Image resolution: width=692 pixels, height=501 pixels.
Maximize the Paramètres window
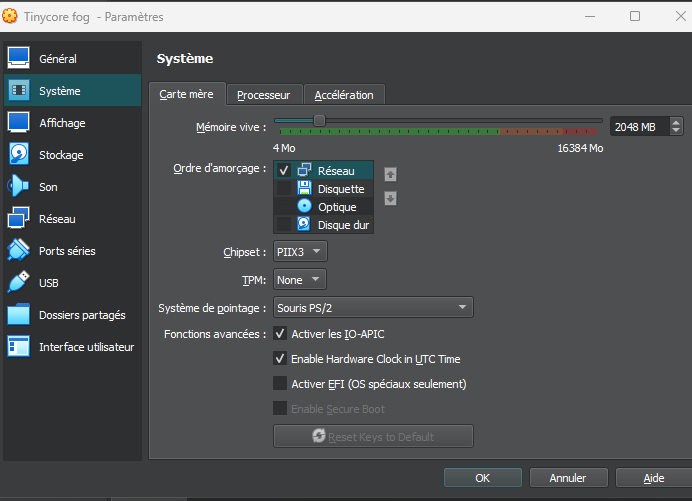coord(635,16)
